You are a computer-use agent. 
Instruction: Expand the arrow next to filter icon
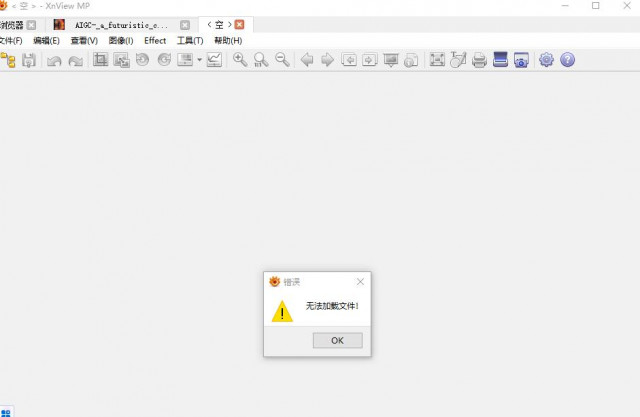pyautogui.click(x=199, y=60)
